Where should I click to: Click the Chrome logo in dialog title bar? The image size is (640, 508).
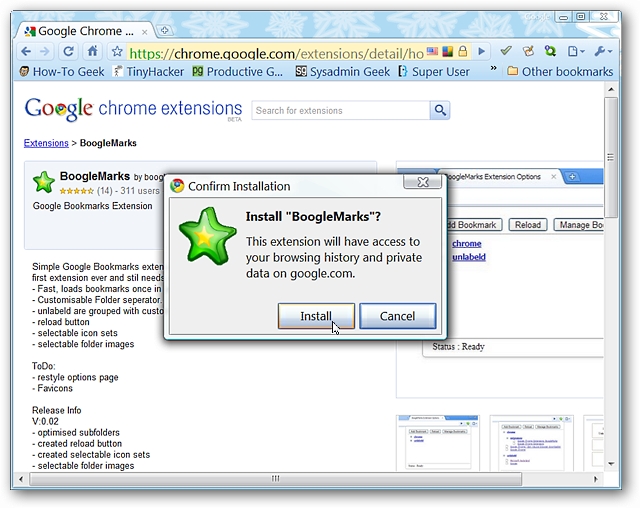coord(177,186)
